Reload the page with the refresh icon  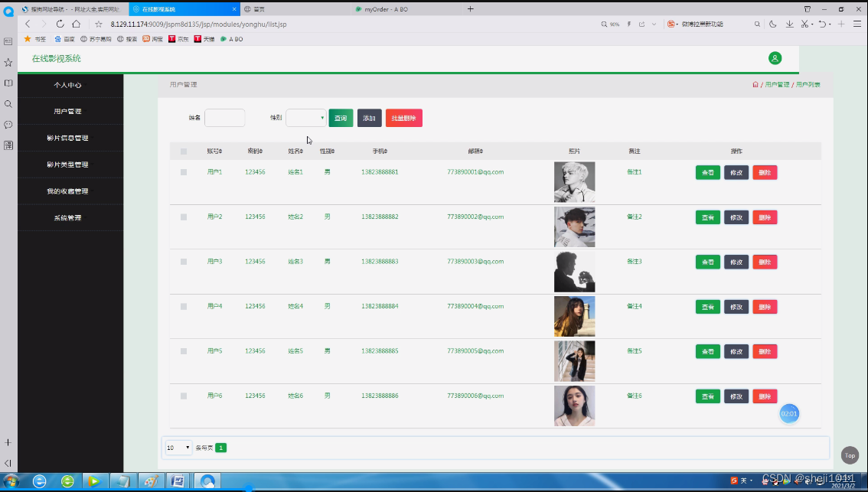click(x=60, y=24)
